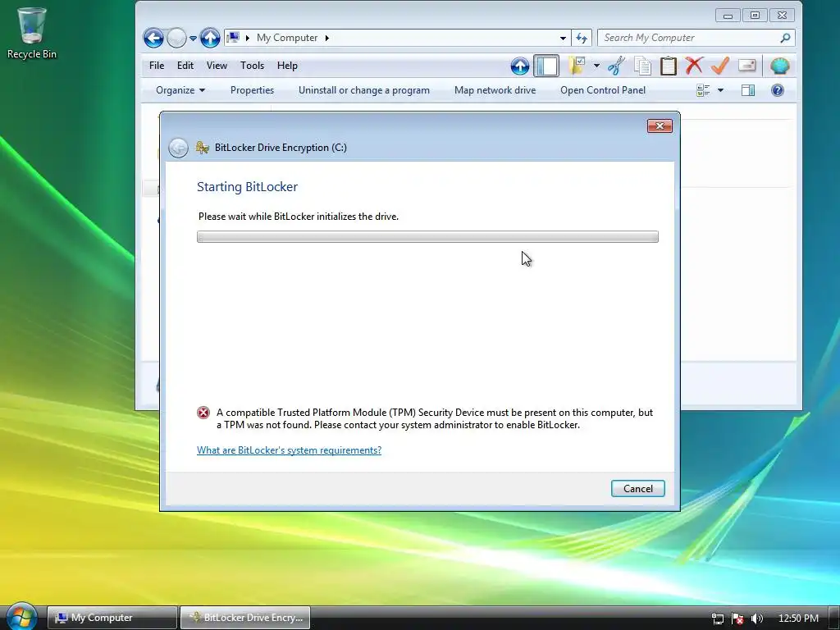Click the computer icon in address bar
The height and width of the screenshot is (630, 840).
233,38
